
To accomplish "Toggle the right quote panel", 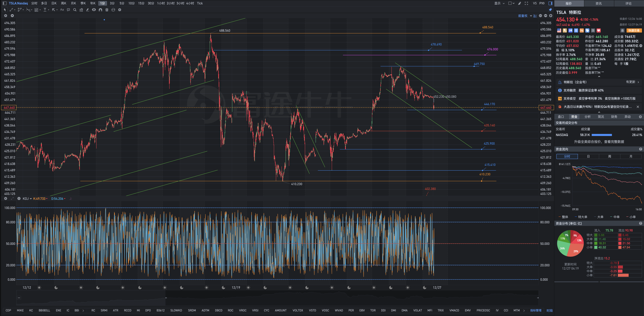I will pyautogui.click(x=550, y=3).
